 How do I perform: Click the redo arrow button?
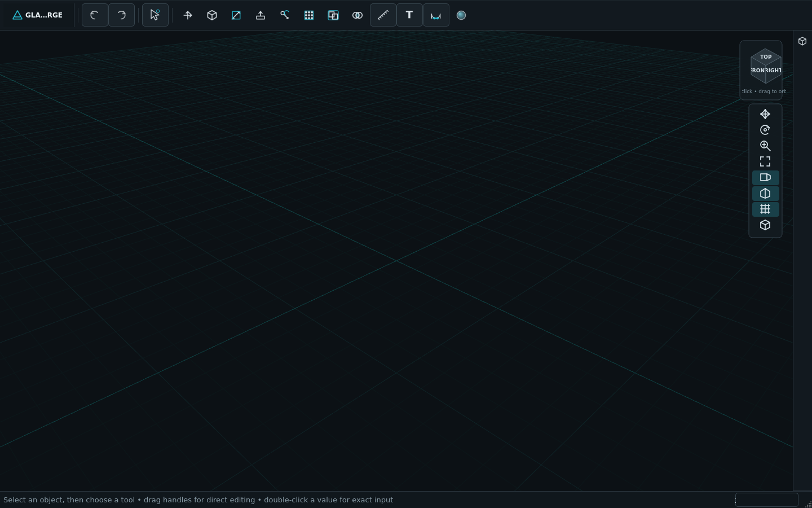click(x=121, y=15)
